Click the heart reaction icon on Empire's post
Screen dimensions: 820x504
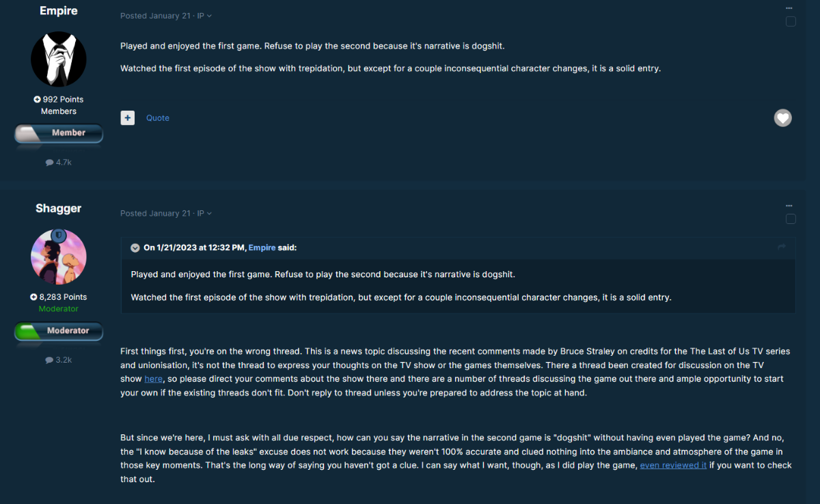point(782,118)
